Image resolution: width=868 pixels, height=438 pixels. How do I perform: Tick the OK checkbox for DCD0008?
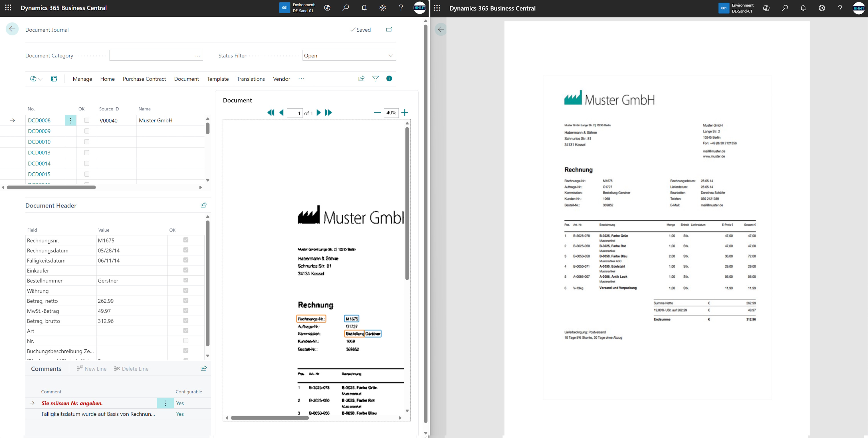click(x=86, y=120)
